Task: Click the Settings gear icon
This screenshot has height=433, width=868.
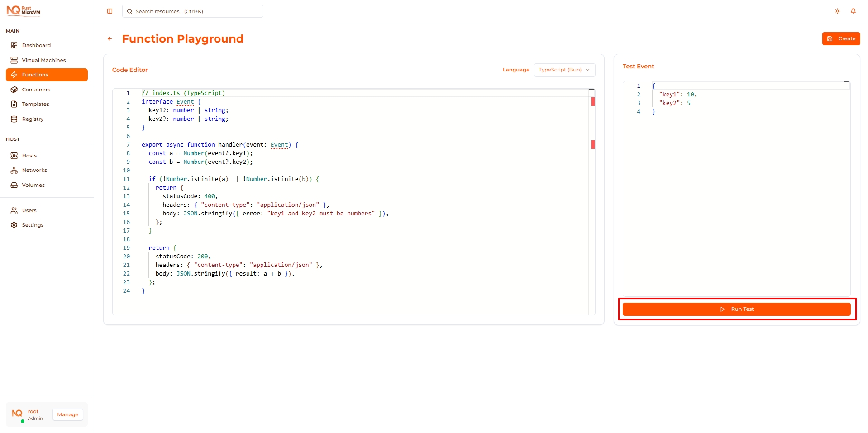Action: (14, 225)
